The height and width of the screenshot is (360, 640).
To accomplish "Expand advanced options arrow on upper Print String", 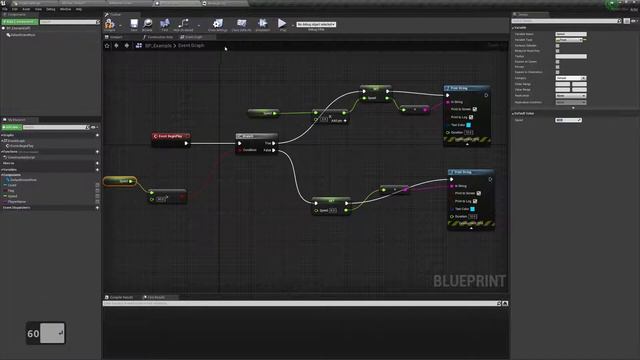I will click(x=467, y=144).
